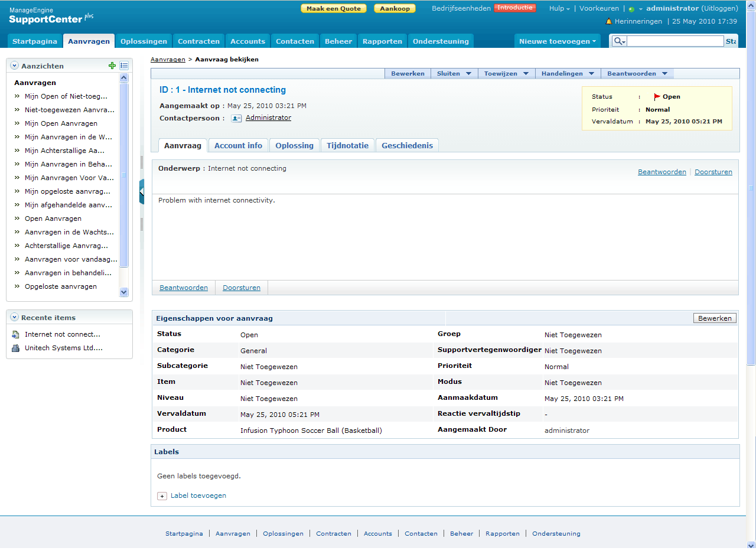This screenshot has height=551, width=756.
Task: Click the SupportCenter Plus logo
Action: [x=51, y=17]
